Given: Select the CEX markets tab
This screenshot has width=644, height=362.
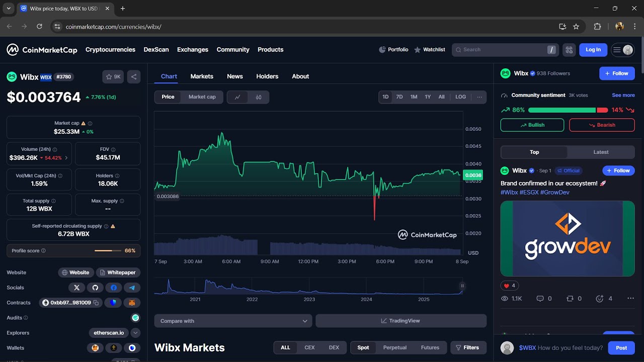Looking at the screenshot, I should click(309, 347).
